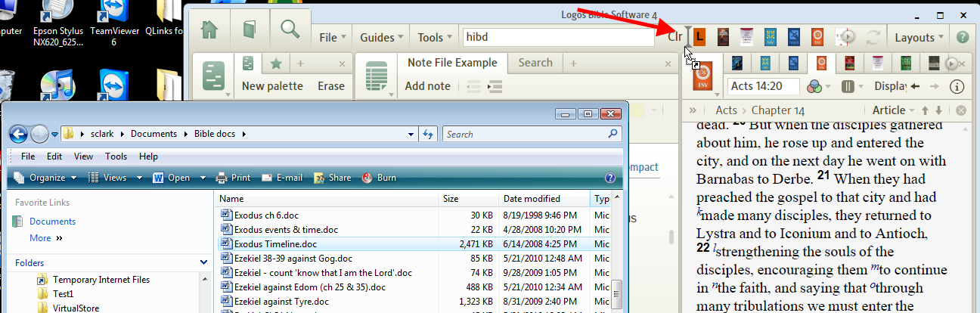Click the Acts 14:20 reference box
This screenshot has height=313, width=980.
pos(764,86)
